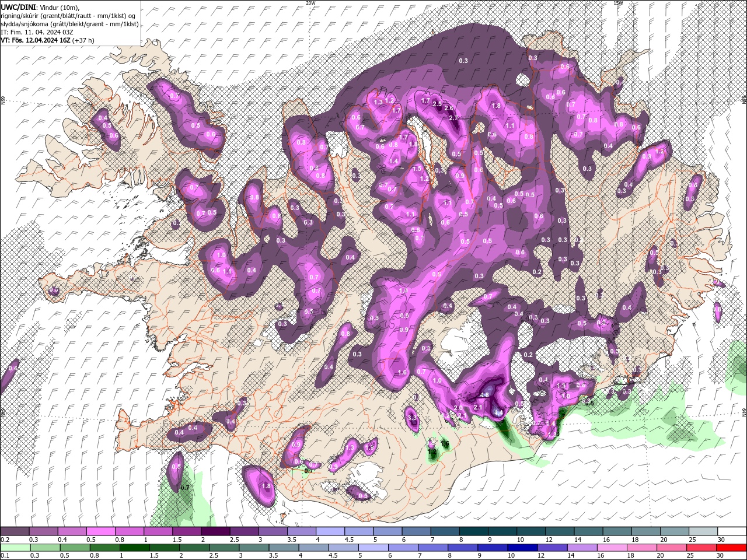
Task: Click the '2.6' precipitation value on the map
Action: point(449,108)
